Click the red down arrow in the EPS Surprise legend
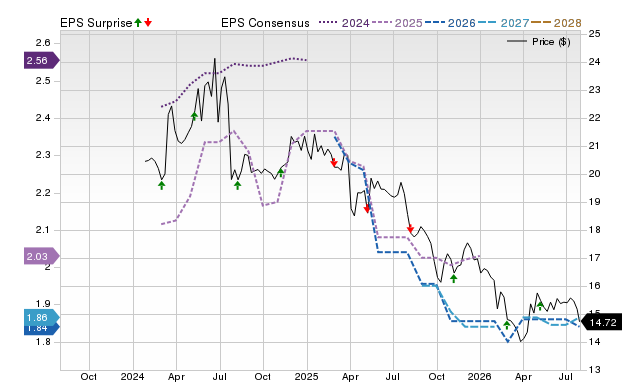The height and width of the screenshot is (382, 640). 148,23
